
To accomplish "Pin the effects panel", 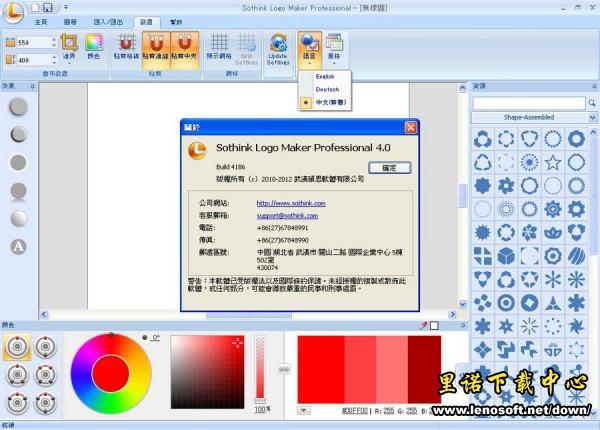I will point(32,86).
